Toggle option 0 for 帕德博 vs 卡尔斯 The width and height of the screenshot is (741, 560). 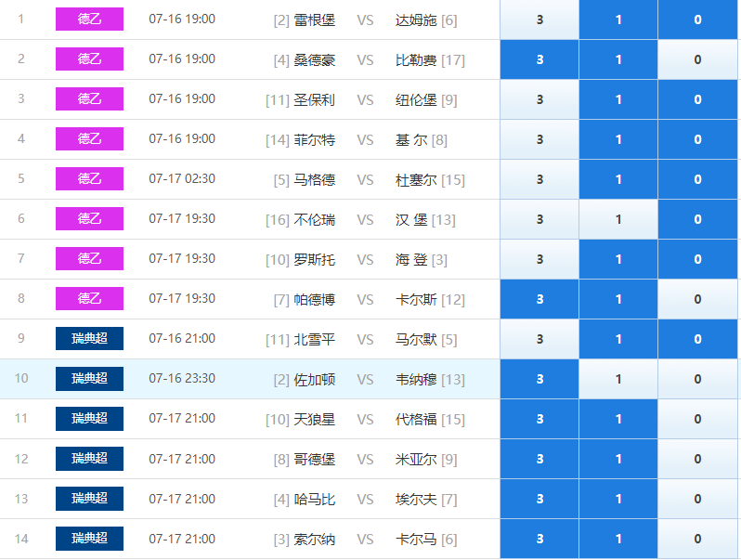pos(697,299)
